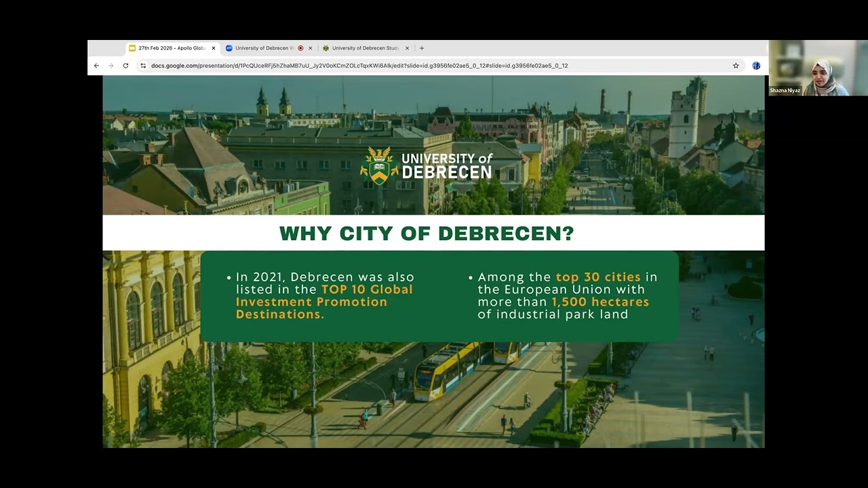Switch to the '27th Feb 2026 - Apollo Glob' tab
The width and height of the screenshot is (868, 488).
tap(172, 48)
